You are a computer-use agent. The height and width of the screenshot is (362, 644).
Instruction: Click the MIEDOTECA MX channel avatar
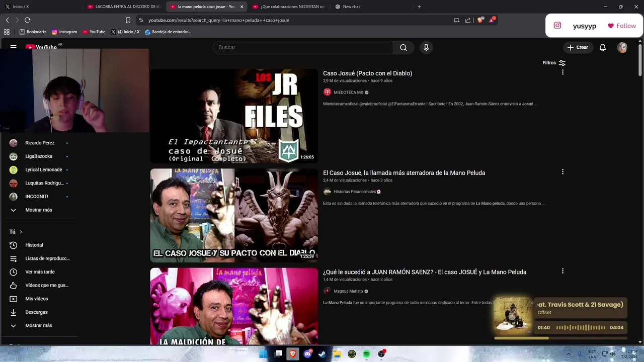coord(327,92)
